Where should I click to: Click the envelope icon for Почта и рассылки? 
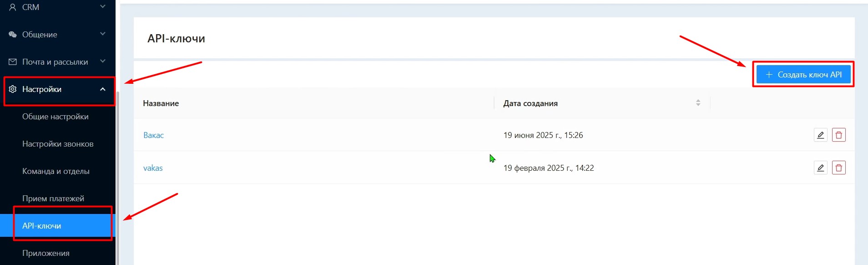coord(13,62)
